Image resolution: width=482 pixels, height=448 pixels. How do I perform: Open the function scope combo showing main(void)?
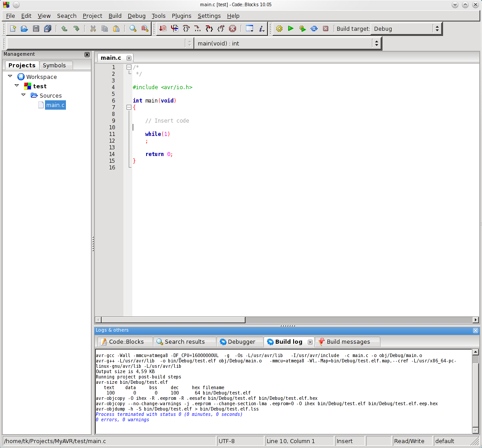pos(376,43)
